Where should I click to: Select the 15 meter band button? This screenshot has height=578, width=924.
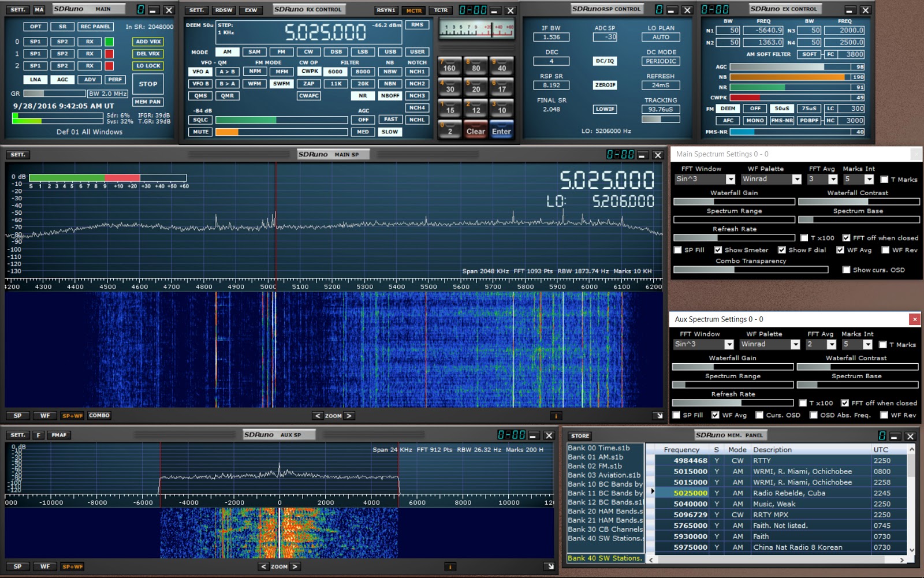pos(449,108)
